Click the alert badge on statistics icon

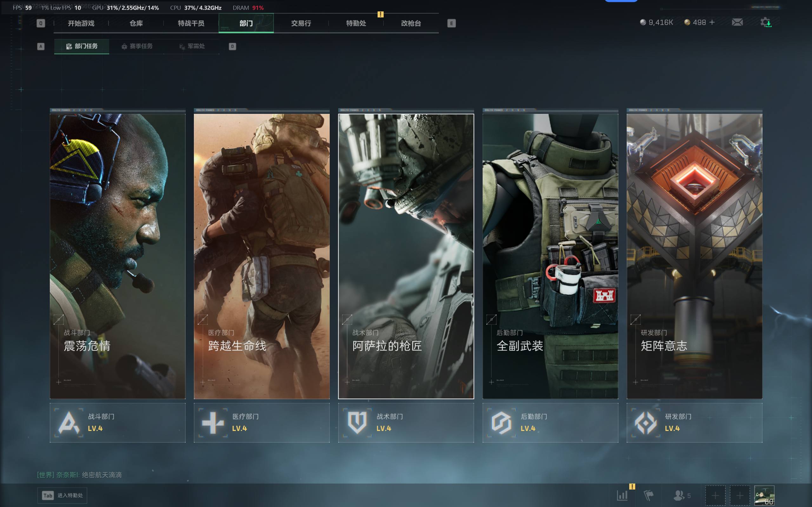632,486
